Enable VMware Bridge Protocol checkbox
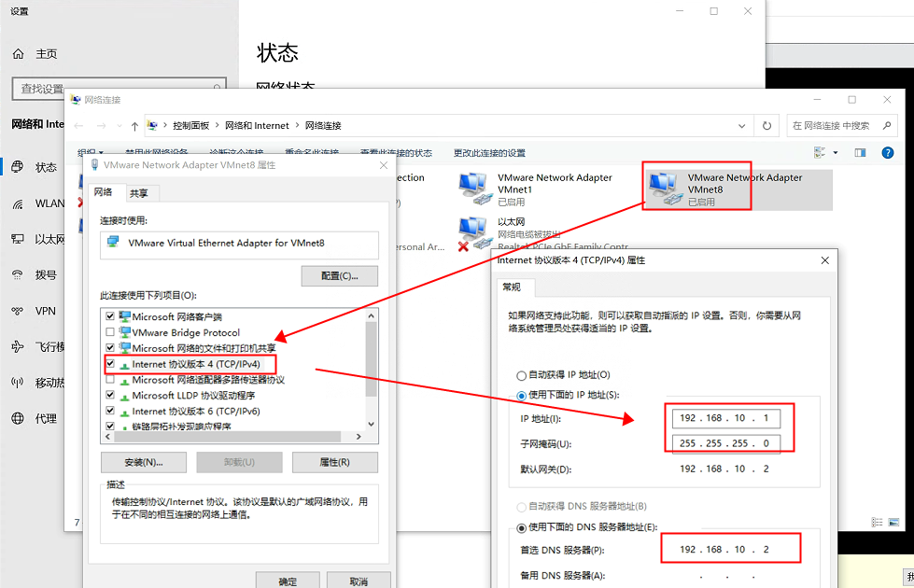 110,332
